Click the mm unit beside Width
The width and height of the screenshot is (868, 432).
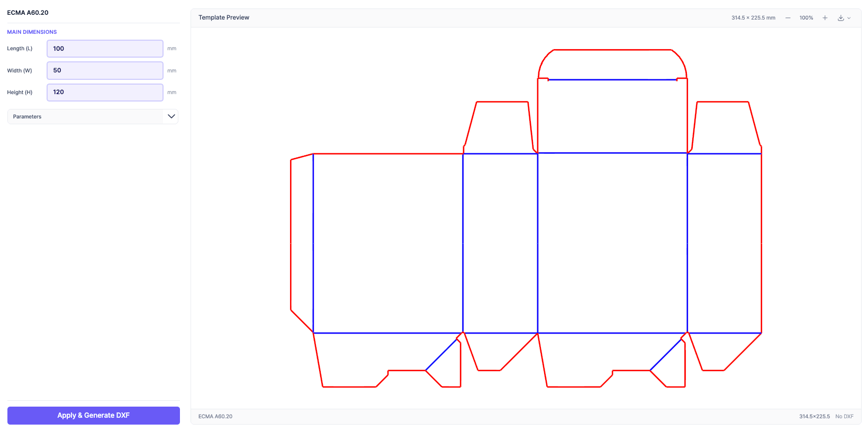coord(172,71)
